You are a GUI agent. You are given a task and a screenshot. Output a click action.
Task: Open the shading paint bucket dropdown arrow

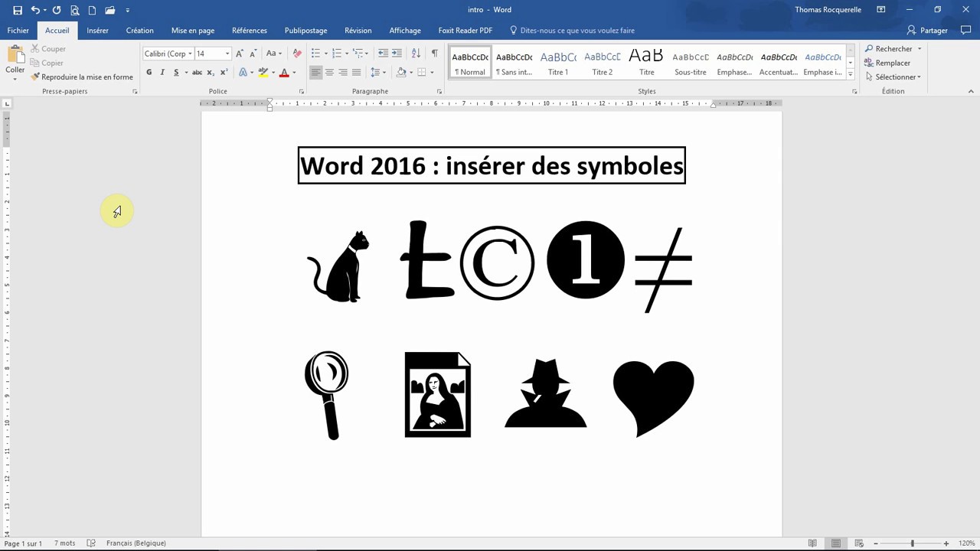(x=411, y=73)
